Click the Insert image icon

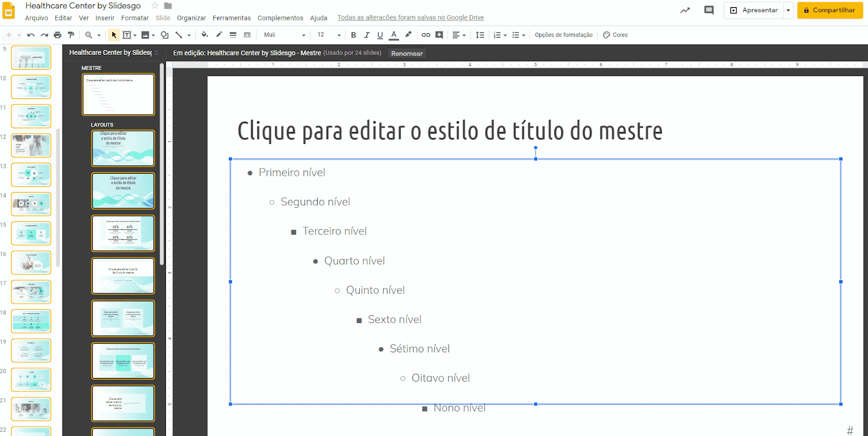[145, 35]
